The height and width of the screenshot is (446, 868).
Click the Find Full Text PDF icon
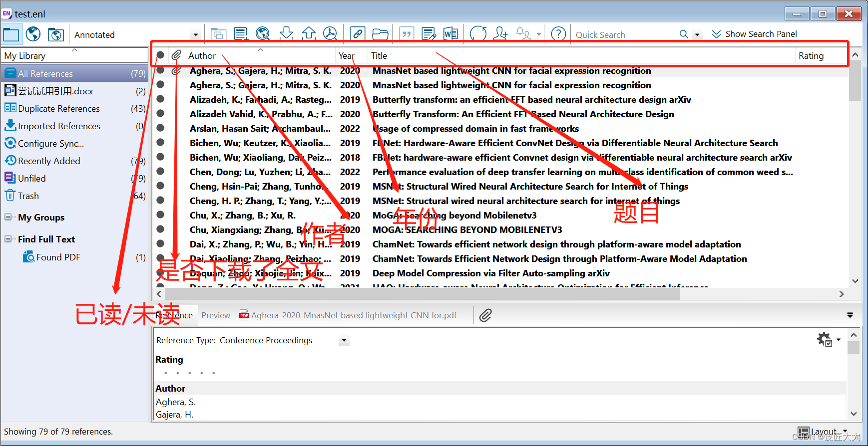tap(330, 34)
